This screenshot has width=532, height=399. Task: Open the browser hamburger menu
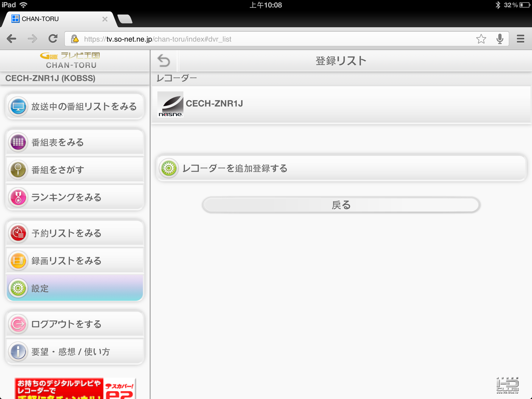[x=521, y=39]
